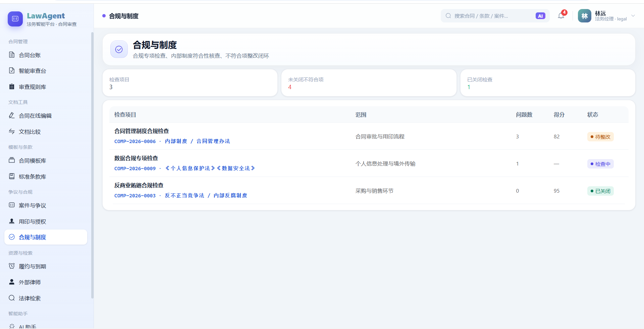Open 案件与争议 menu item
The width and height of the screenshot is (644, 329).
46,205
